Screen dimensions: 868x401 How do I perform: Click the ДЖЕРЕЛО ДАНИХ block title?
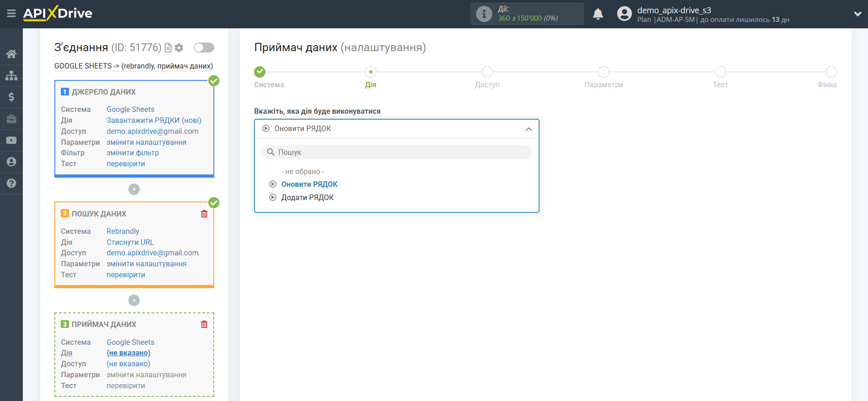[x=104, y=92]
